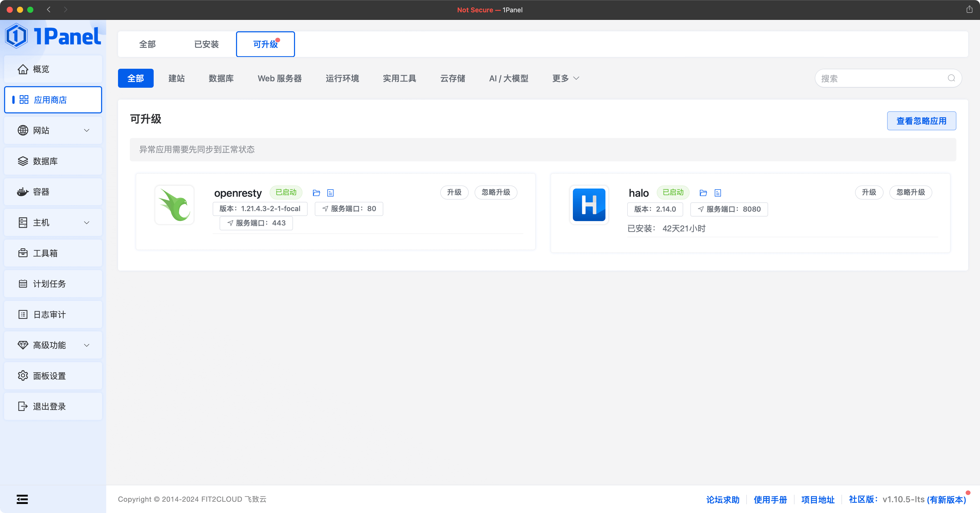Open the 更多 category dropdown
980x513 pixels.
pos(565,78)
